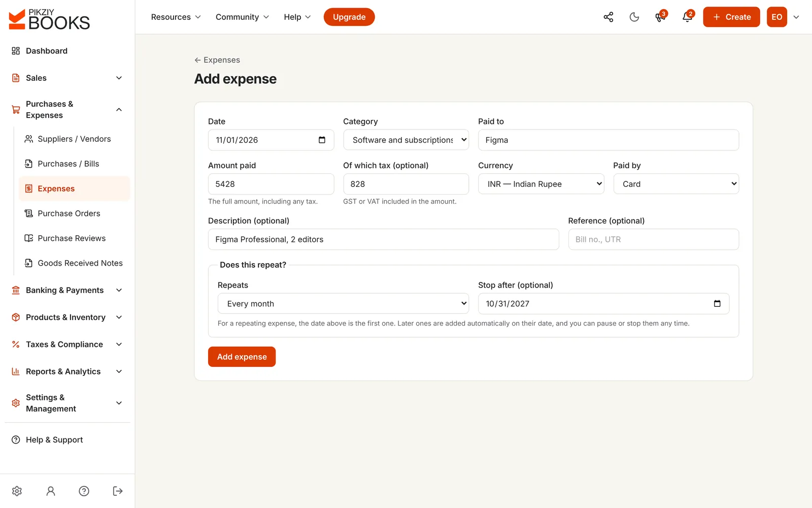Click the Create button
This screenshot has height=508, width=812.
click(x=731, y=17)
